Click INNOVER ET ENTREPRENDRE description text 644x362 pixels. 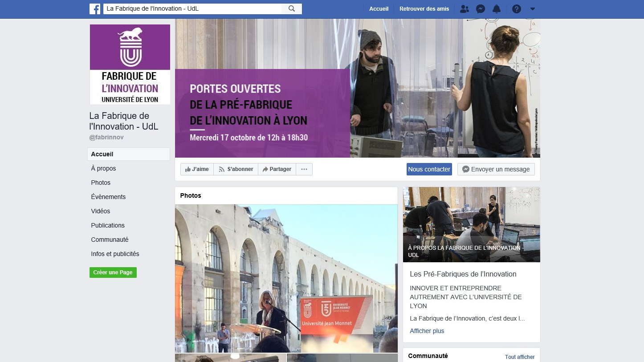click(466, 297)
